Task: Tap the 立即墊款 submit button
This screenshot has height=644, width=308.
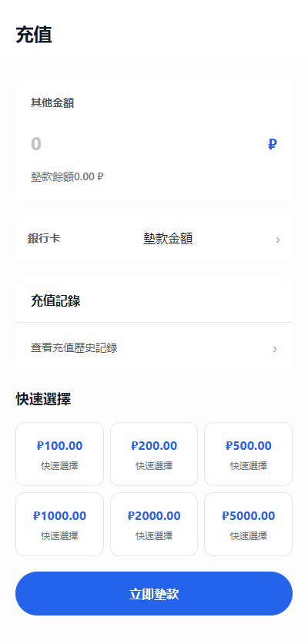Action: 154,593
